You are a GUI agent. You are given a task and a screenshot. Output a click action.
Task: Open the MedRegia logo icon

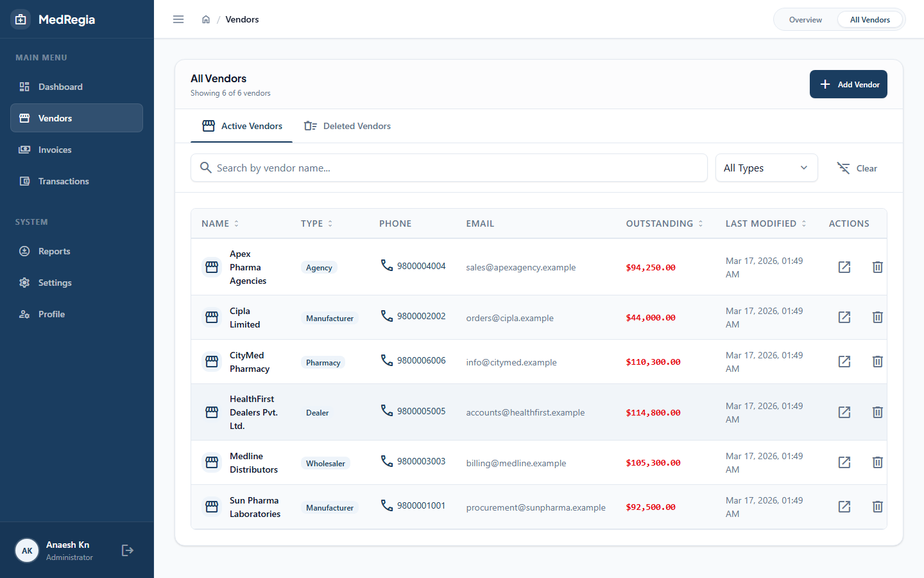(x=21, y=19)
